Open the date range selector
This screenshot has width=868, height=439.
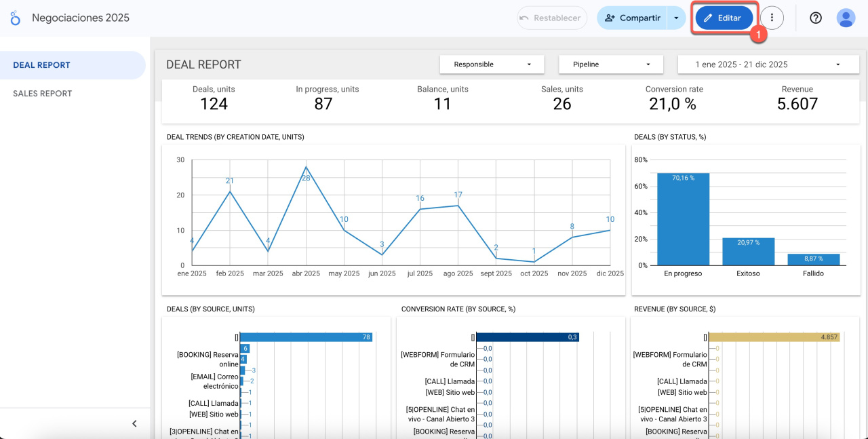coord(764,64)
